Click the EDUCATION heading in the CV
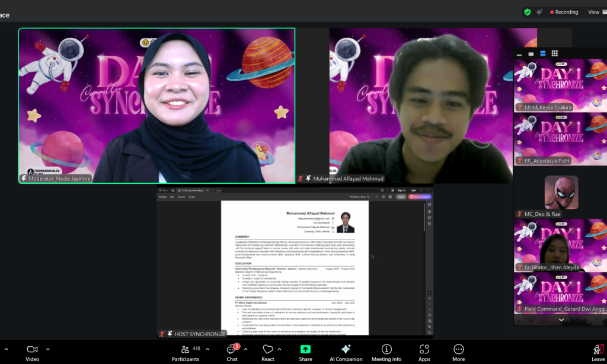Image resolution: width=607 pixels, height=364 pixels. pos(243,263)
